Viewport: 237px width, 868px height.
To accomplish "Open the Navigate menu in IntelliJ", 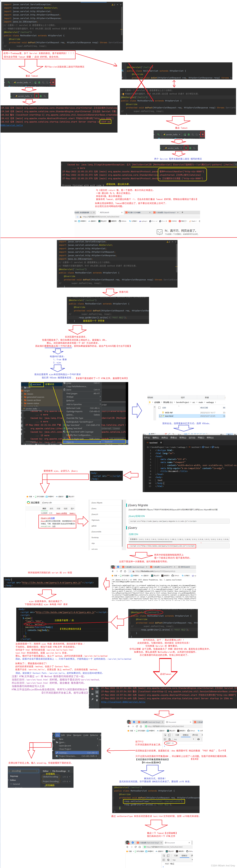I will click(x=77, y=735).
